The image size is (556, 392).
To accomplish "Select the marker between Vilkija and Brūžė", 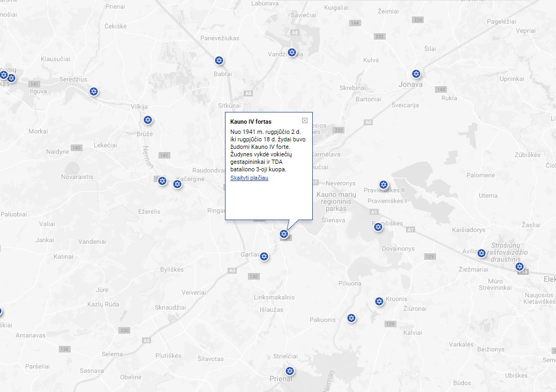I will (x=148, y=119).
